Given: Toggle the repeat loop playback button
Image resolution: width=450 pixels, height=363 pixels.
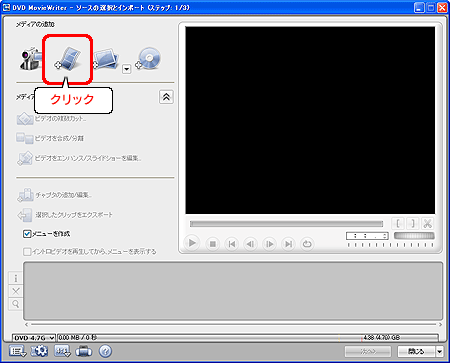Looking at the screenshot, I should (307, 244).
